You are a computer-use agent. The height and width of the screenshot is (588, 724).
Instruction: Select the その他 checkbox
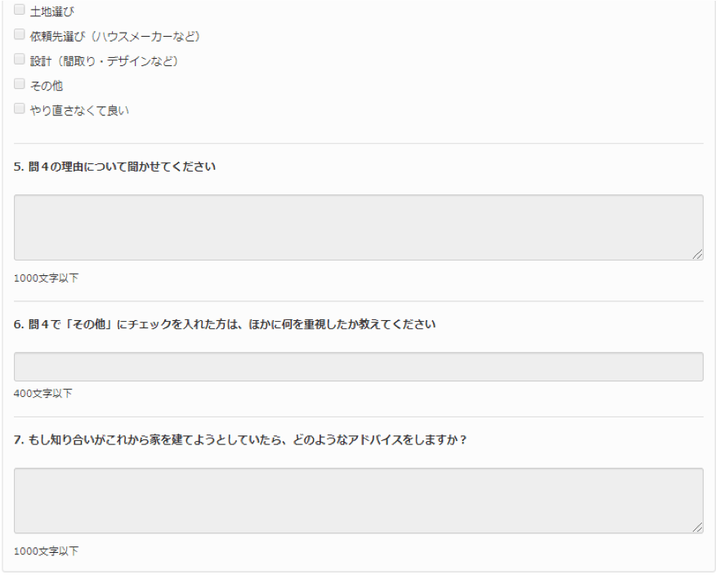coord(19,83)
